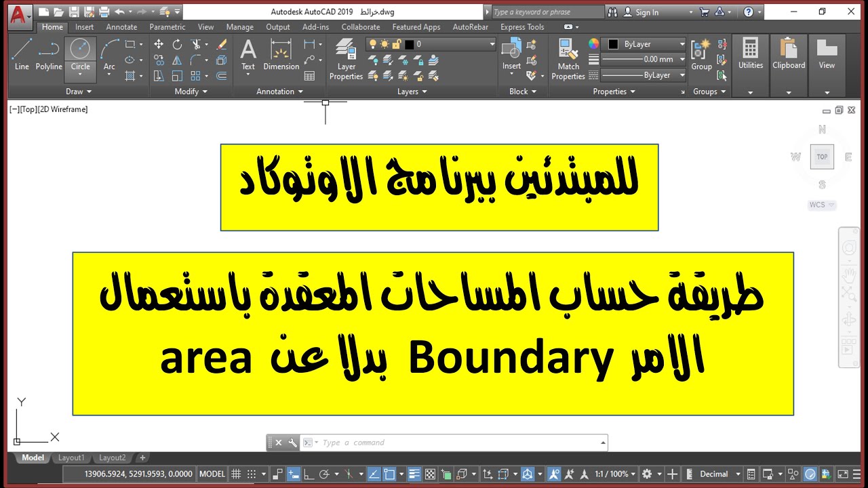868x488 pixels.
Task: Toggle dynamic input in status bar
Action: coord(294,474)
